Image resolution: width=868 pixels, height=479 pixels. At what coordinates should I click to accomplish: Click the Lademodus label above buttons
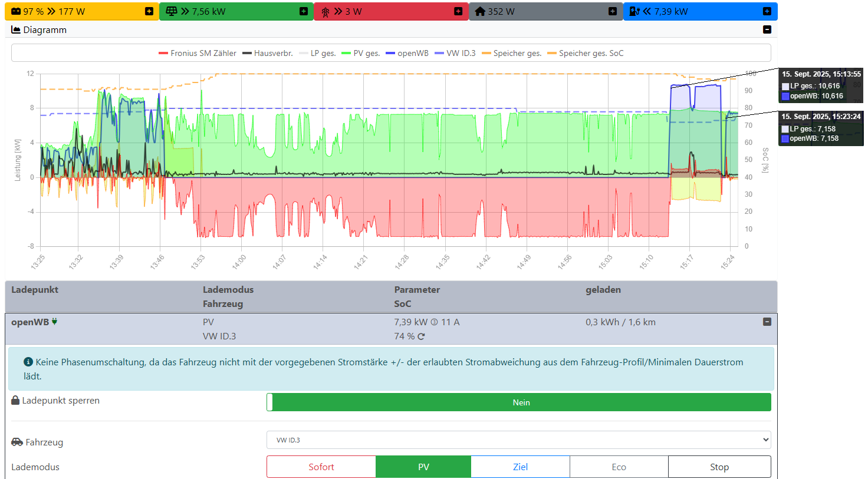tap(35, 467)
